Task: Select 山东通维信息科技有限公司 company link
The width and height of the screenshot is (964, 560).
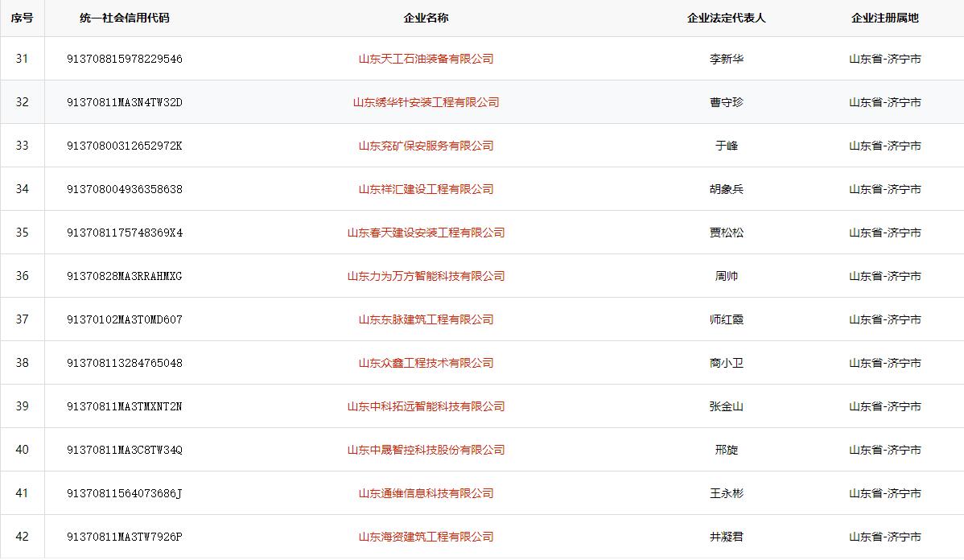Action: [x=426, y=493]
